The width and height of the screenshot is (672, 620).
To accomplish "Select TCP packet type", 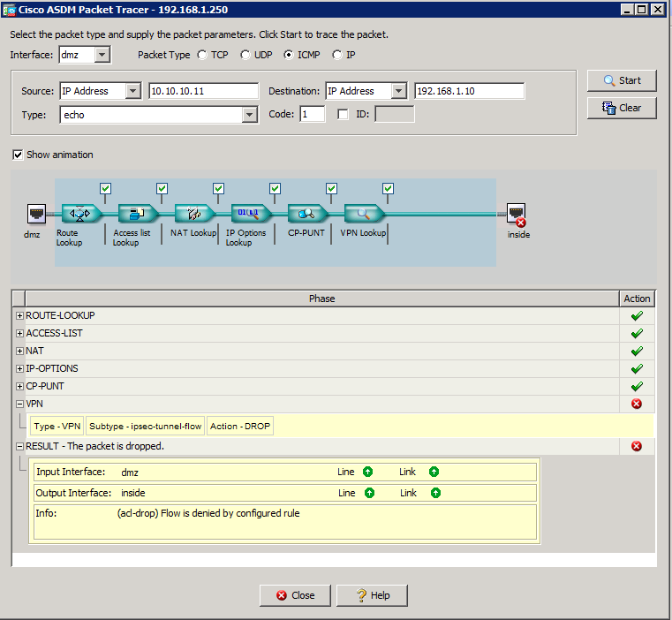I will click(x=202, y=55).
